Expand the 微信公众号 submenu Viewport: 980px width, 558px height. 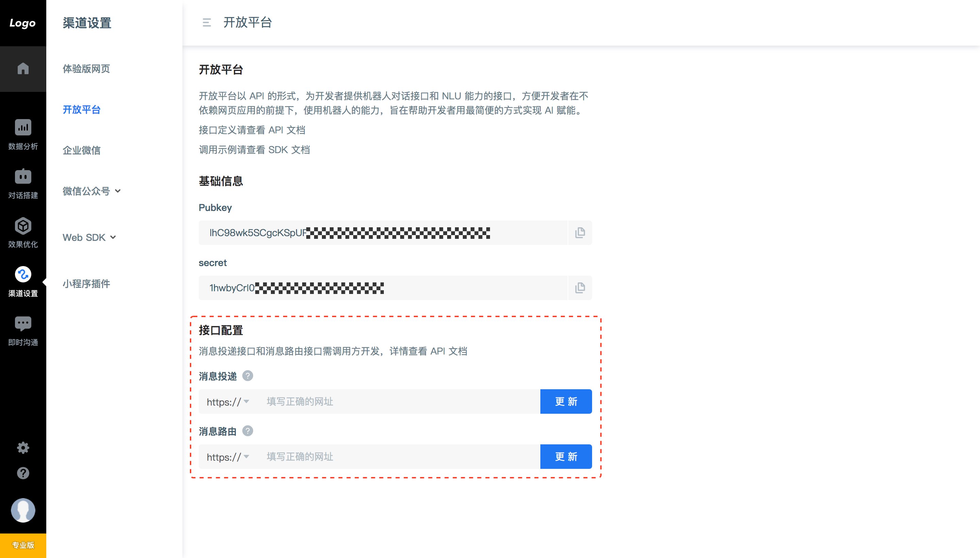click(92, 191)
